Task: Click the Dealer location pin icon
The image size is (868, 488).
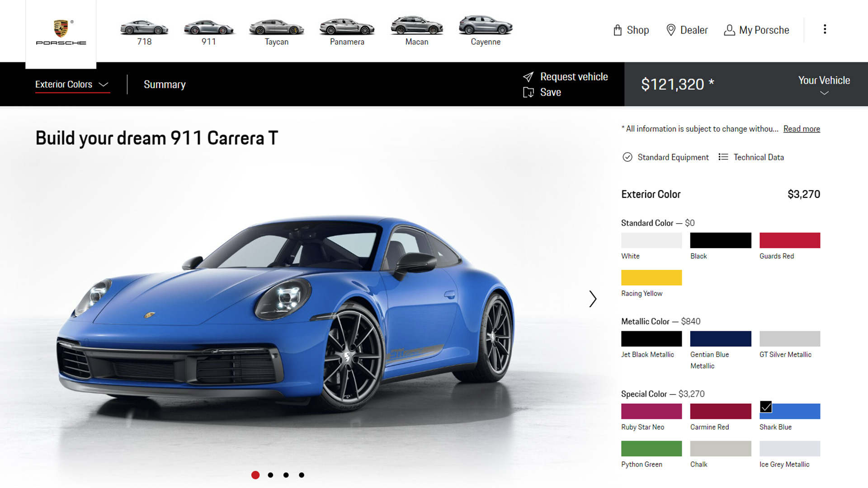Action: point(671,30)
